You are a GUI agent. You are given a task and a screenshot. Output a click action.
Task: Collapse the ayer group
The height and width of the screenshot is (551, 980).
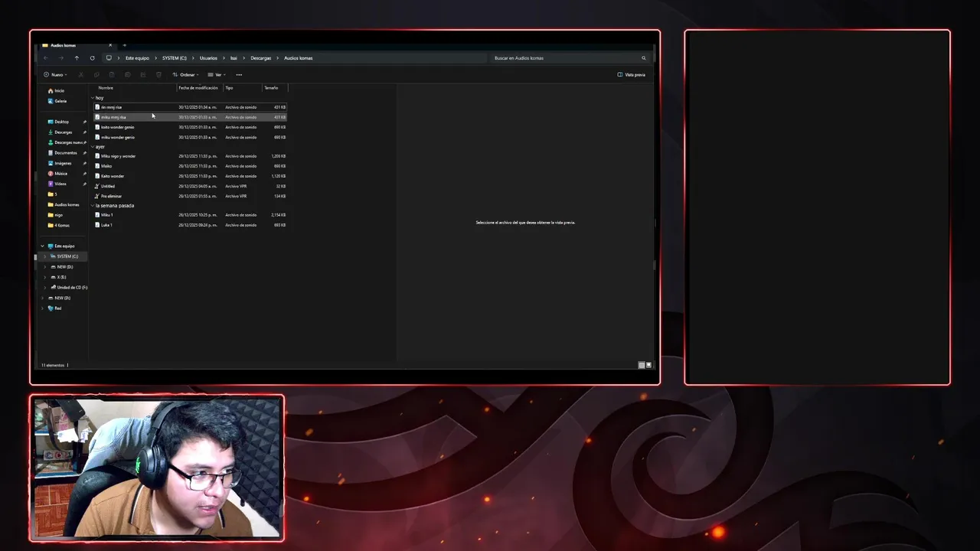(93, 147)
